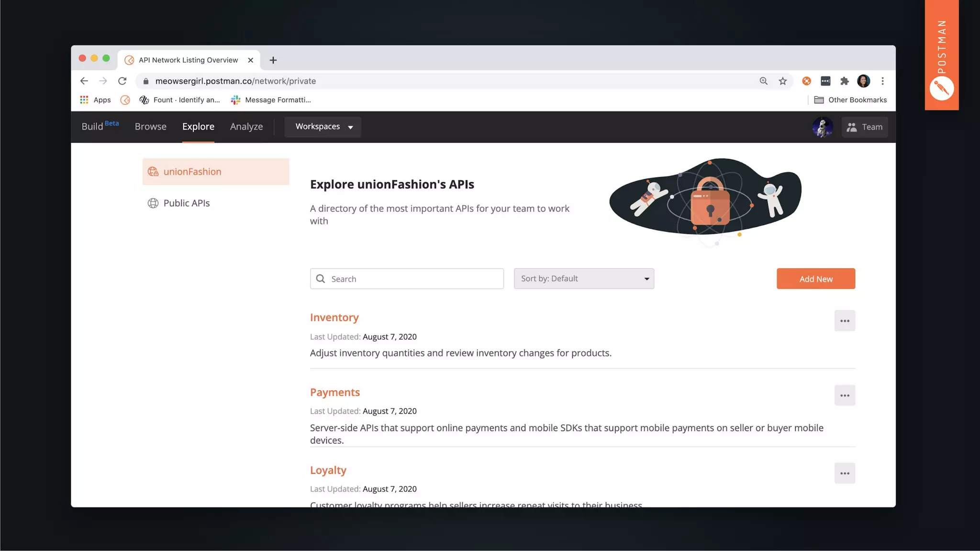Viewport: 980px width, 551px height.
Task: Open Chrome three-dot menu
Action: point(883,81)
